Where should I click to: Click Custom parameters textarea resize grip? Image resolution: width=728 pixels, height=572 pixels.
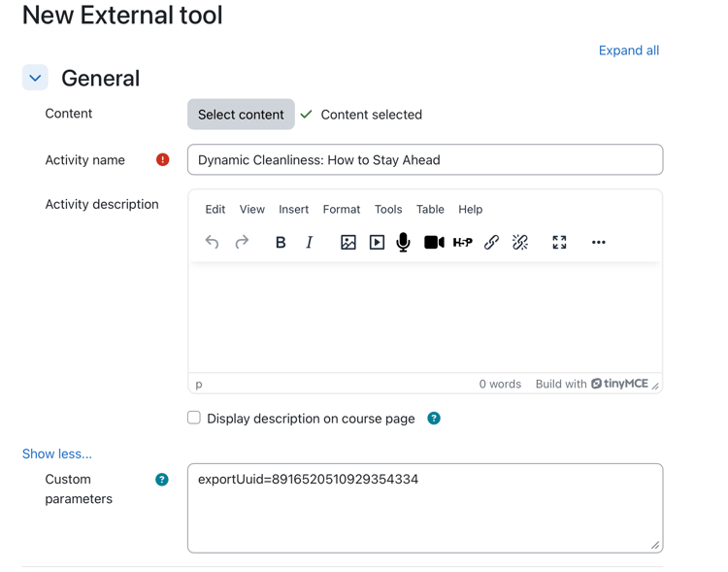pyautogui.click(x=655, y=545)
